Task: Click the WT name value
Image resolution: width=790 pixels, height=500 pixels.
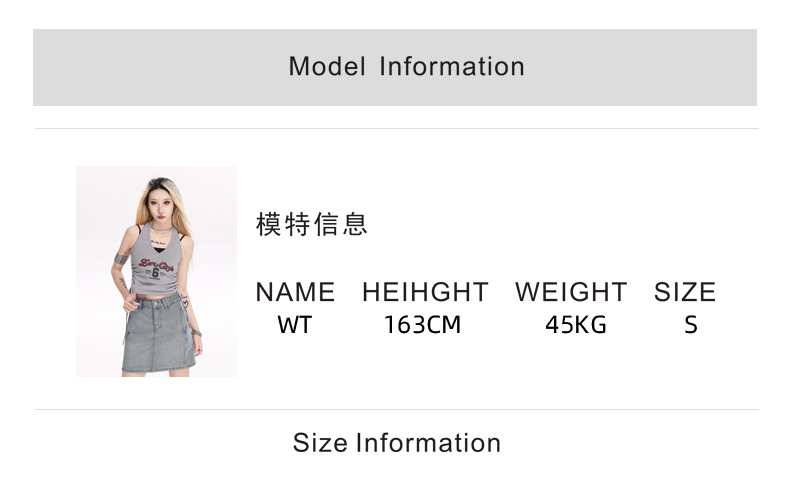Action: coord(295,325)
